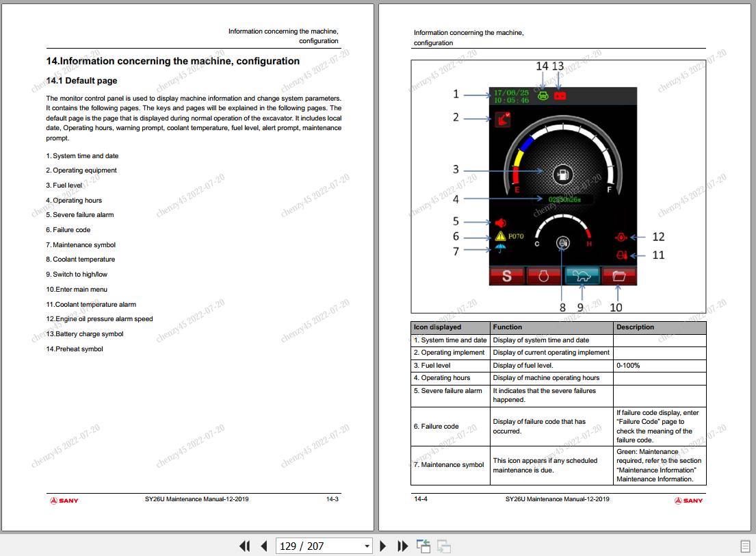Go to the next page
Image resolution: width=756 pixels, height=556 pixels.
(383, 546)
